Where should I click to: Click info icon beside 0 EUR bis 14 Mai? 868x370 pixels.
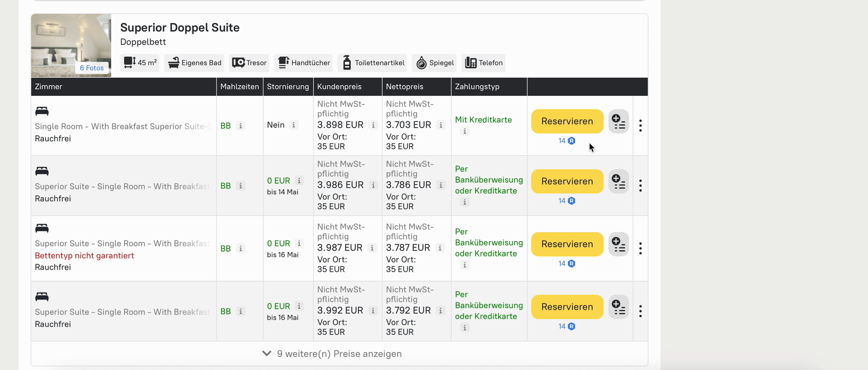tap(299, 181)
